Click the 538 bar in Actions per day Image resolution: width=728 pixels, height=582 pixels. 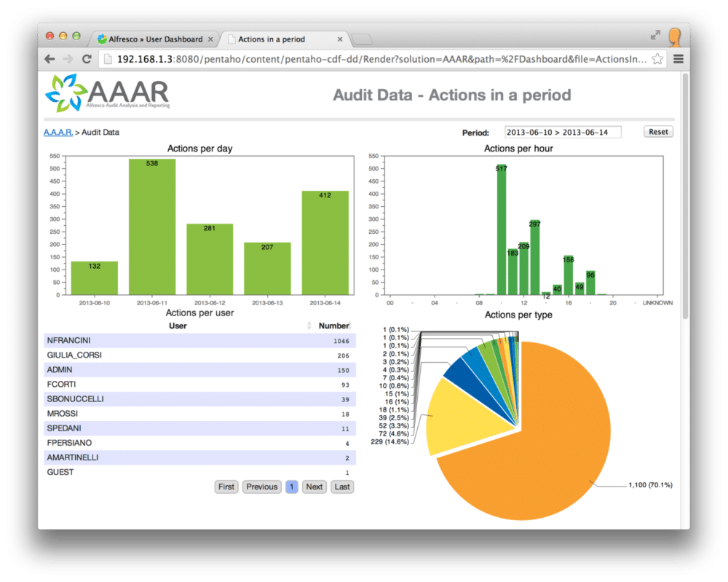[x=153, y=226]
